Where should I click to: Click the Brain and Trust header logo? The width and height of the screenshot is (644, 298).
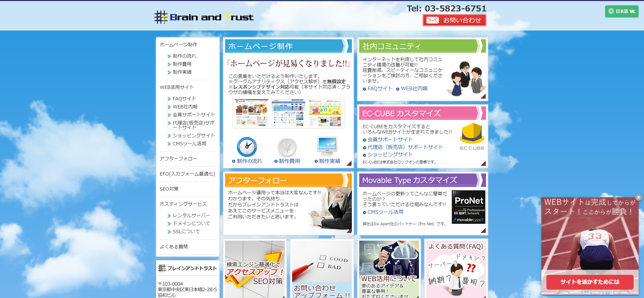point(204,17)
